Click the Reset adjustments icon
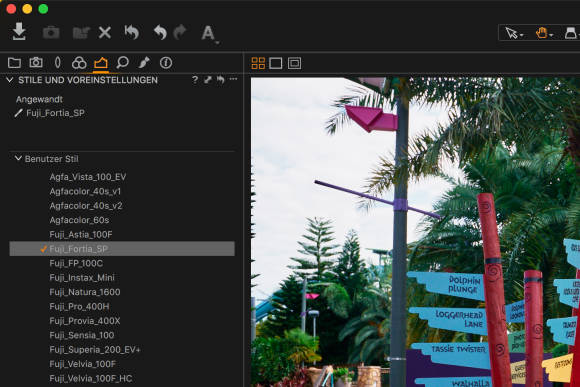 click(x=132, y=33)
